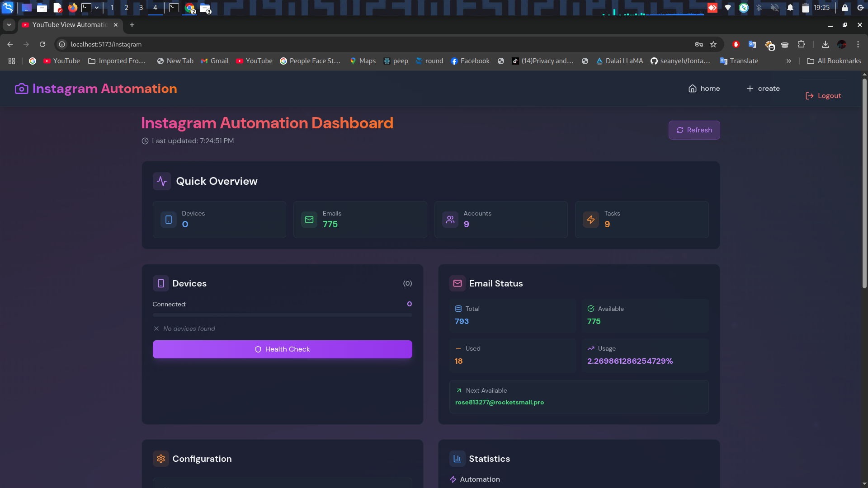The image size is (868, 488).
Task: Bookmark this page with the star icon
Action: coord(713,44)
